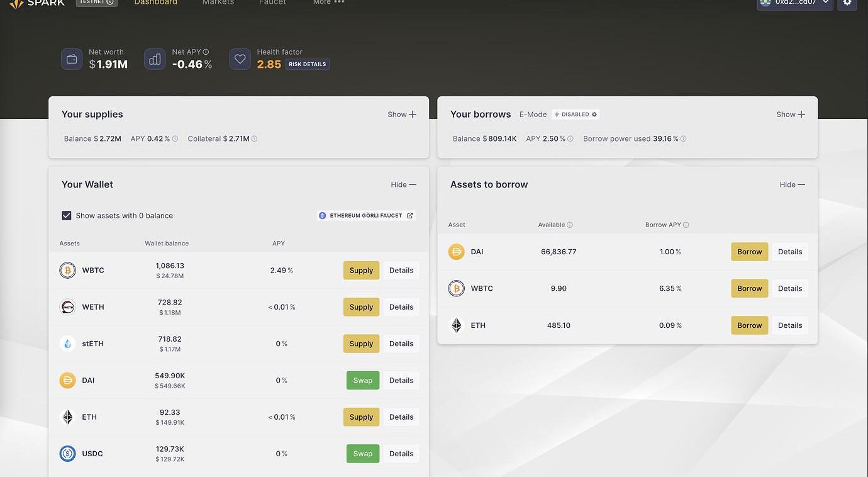Viewport: 868px width, 477px height.
Task: Click Supply button for WETH
Action: coord(361,307)
